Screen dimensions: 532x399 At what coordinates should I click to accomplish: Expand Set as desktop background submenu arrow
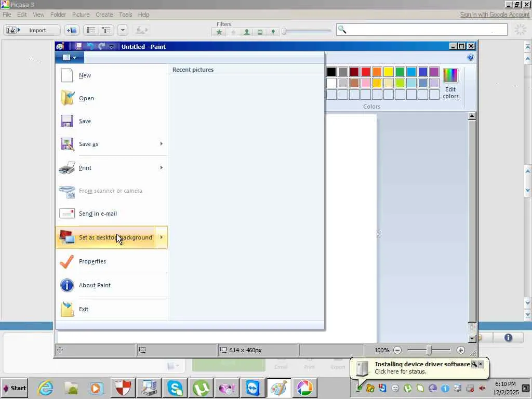(x=162, y=237)
